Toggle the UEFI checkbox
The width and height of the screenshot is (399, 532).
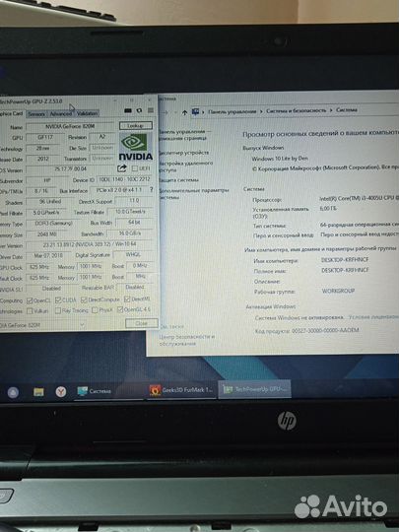tap(135, 168)
